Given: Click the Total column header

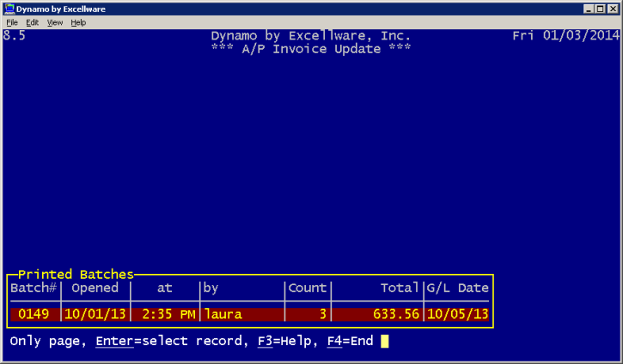Looking at the screenshot, I should 400,288.
